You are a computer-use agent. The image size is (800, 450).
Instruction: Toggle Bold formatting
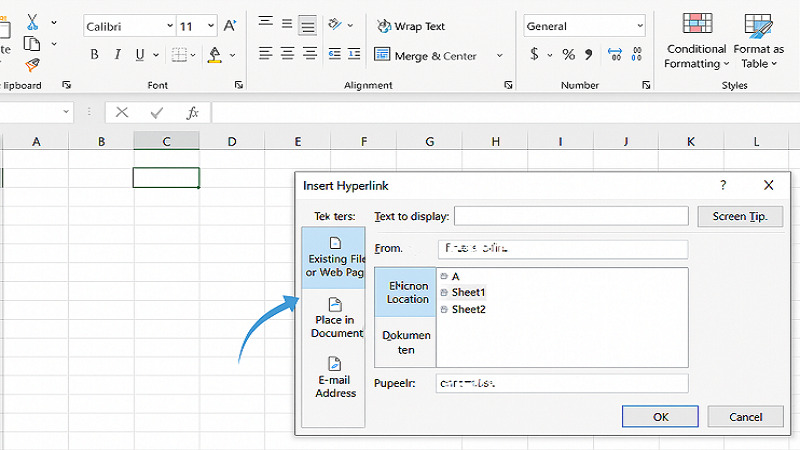coord(93,55)
